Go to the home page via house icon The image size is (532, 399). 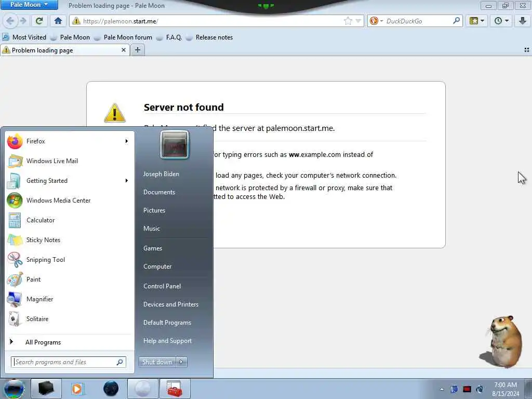[58, 21]
